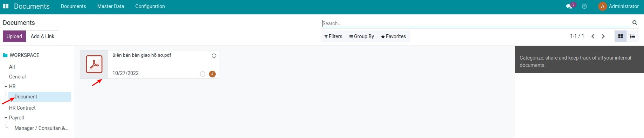Switch to kanban view icon
The image size is (644, 138).
point(621,36)
